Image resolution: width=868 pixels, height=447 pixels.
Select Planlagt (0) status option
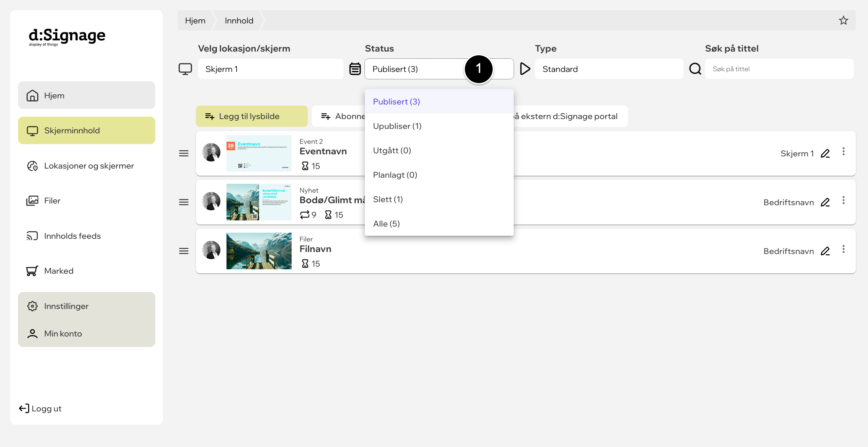coord(439,175)
